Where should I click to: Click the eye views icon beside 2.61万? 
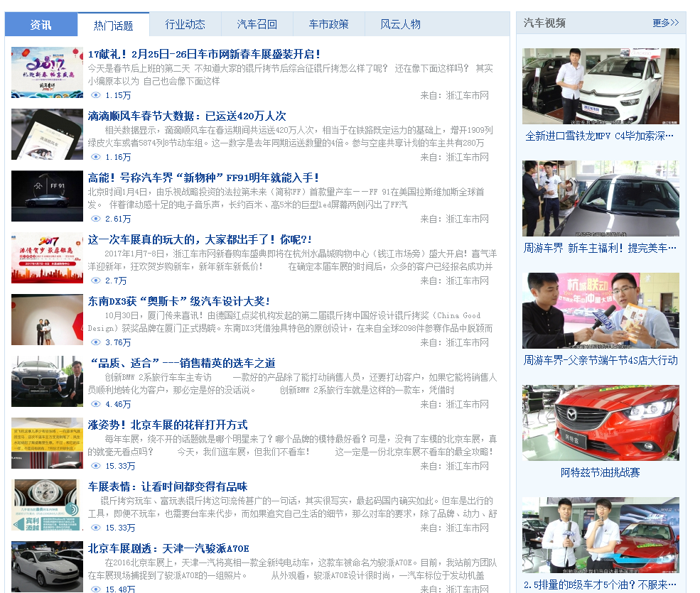(95, 219)
